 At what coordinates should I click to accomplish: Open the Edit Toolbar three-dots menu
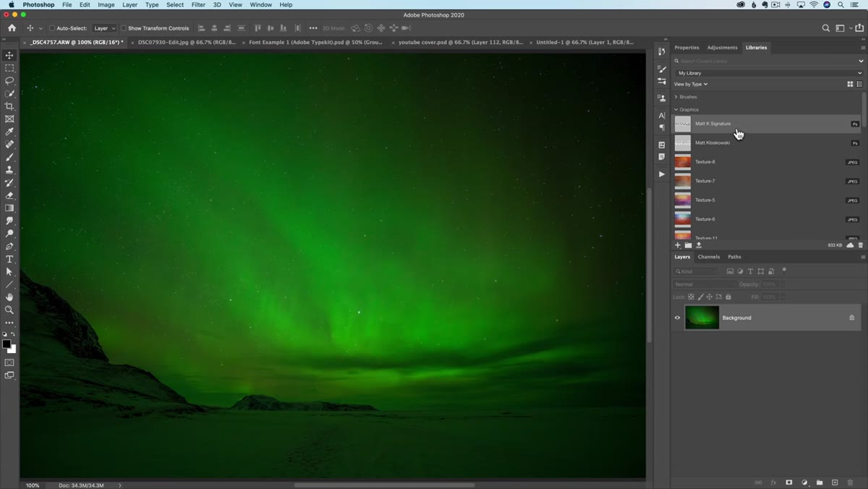(9, 323)
